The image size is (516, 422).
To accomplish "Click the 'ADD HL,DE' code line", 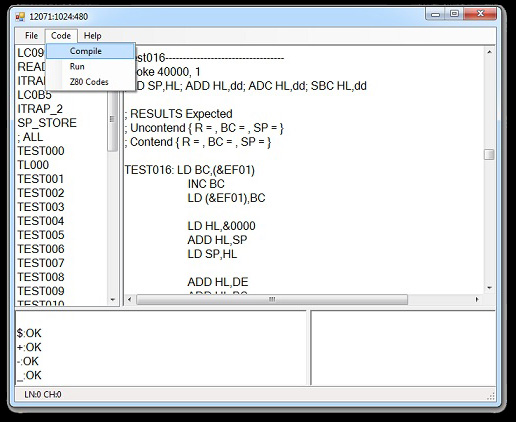I will tap(218, 282).
